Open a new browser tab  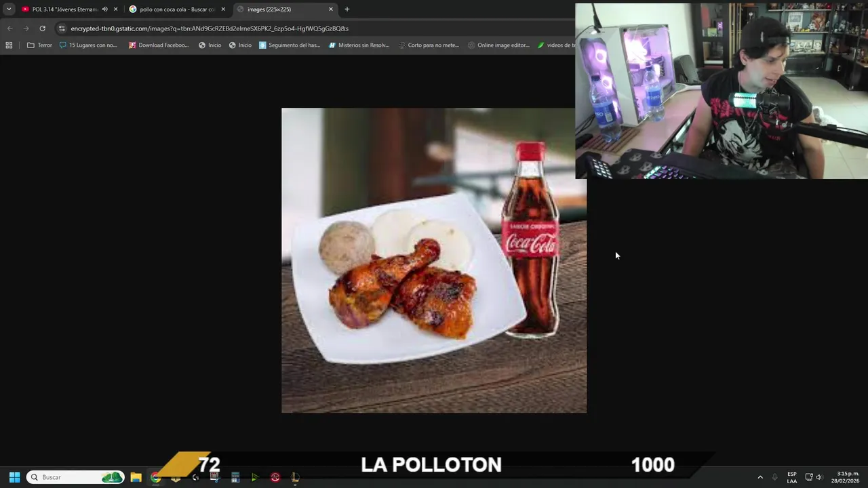tap(347, 9)
